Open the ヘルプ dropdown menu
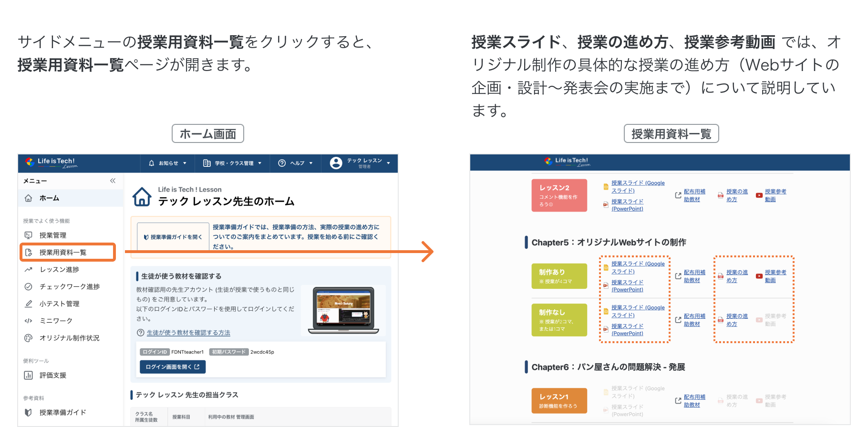Screen dimensions: 868x427 [295, 163]
